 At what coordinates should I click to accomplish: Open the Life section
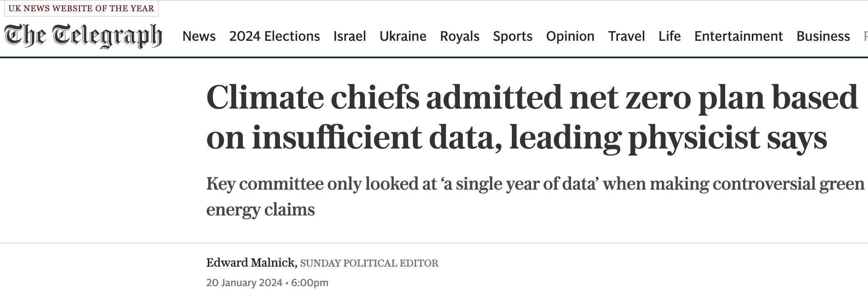pyautogui.click(x=669, y=37)
